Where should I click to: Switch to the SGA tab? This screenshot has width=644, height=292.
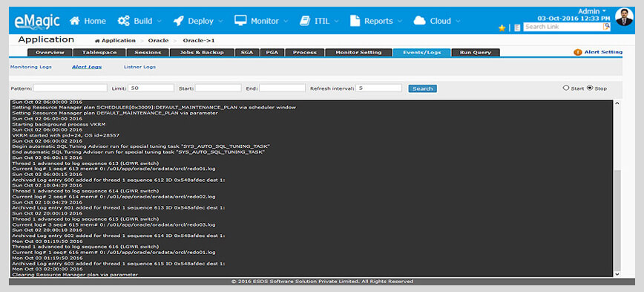click(247, 53)
